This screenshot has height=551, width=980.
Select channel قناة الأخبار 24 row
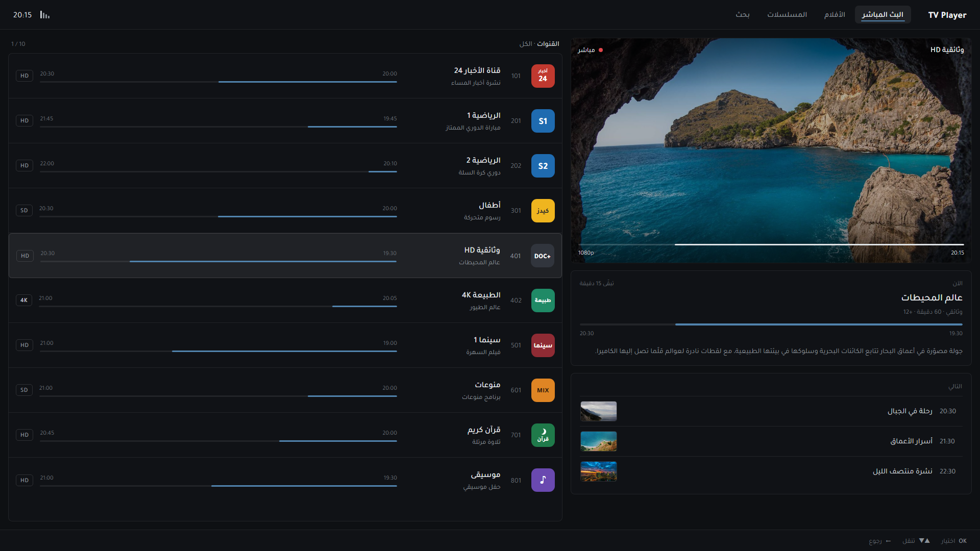[285, 76]
